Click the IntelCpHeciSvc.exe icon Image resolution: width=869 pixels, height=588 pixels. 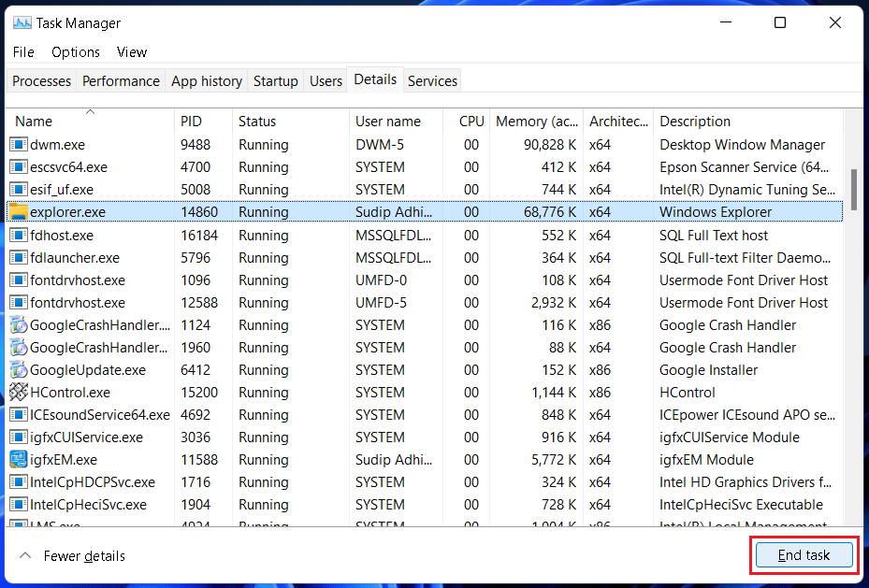[x=19, y=505]
